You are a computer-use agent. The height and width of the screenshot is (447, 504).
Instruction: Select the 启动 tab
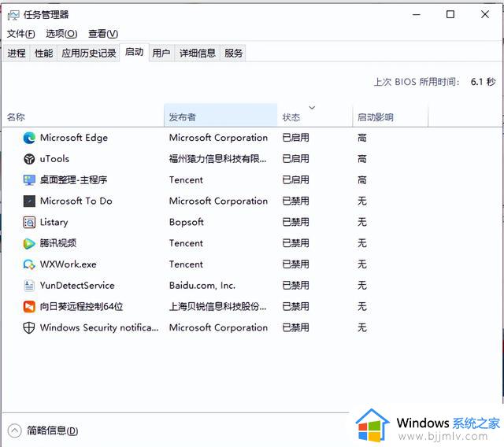click(135, 52)
